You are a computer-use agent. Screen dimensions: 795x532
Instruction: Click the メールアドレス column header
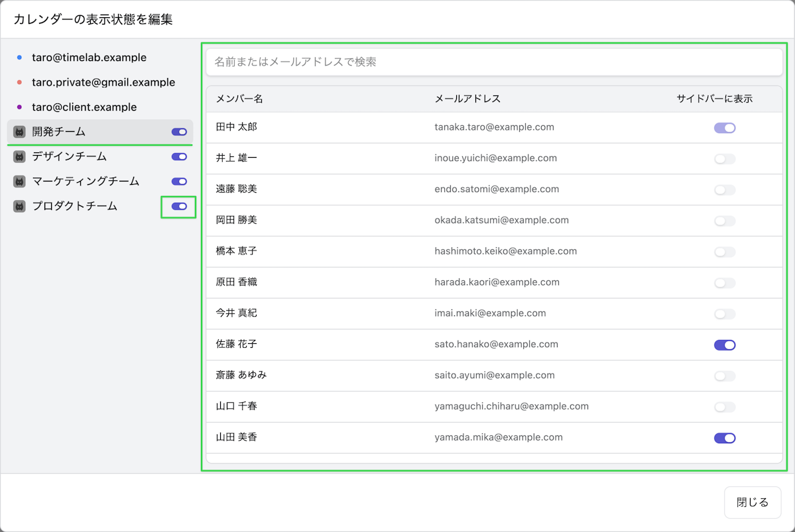467,99
